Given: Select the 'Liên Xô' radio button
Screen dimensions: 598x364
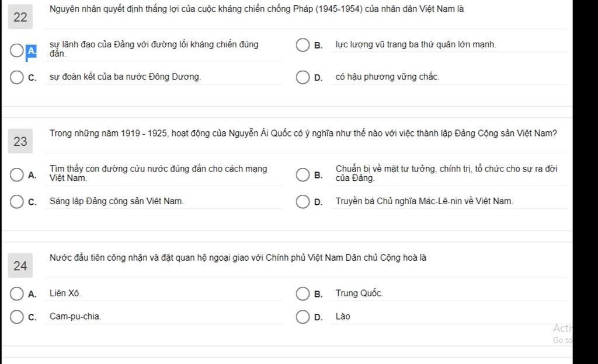Looking at the screenshot, I should coord(17,294).
